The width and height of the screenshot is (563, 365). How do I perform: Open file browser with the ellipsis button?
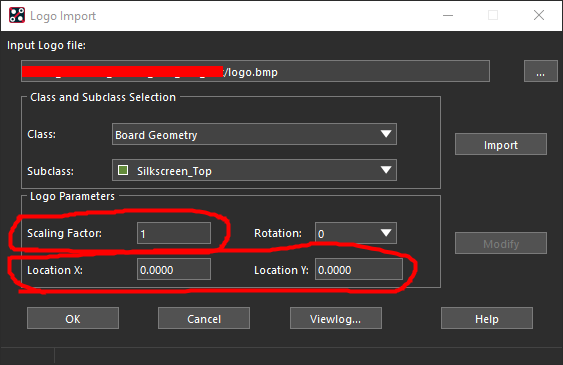540,71
